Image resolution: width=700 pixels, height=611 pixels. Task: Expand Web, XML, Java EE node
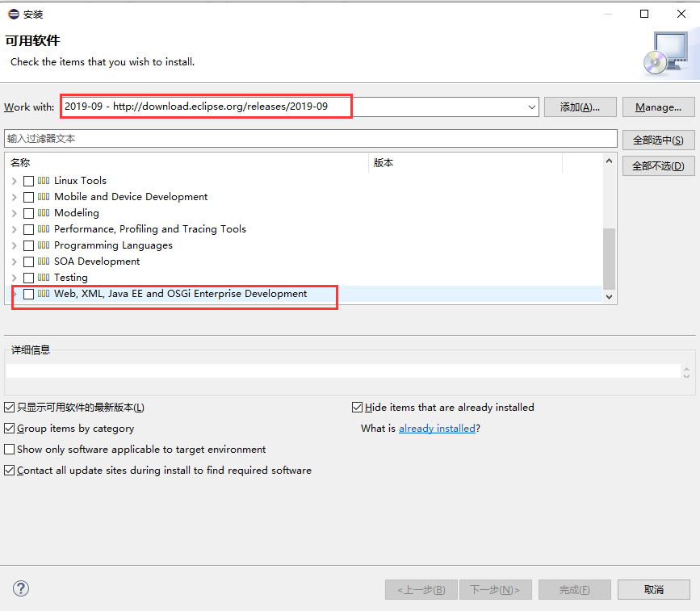pyautogui.click(x=15, y=294)
